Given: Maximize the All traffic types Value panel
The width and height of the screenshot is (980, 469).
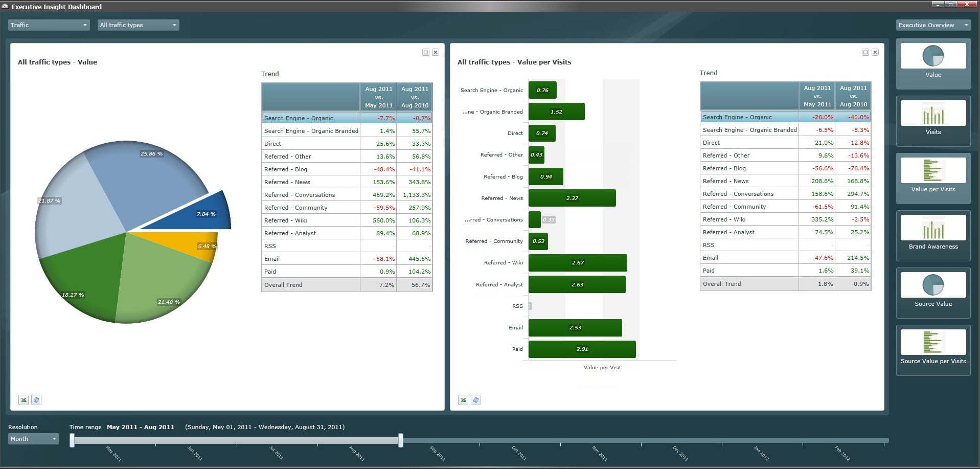Looking at the screenshot, I should [425, 52].
